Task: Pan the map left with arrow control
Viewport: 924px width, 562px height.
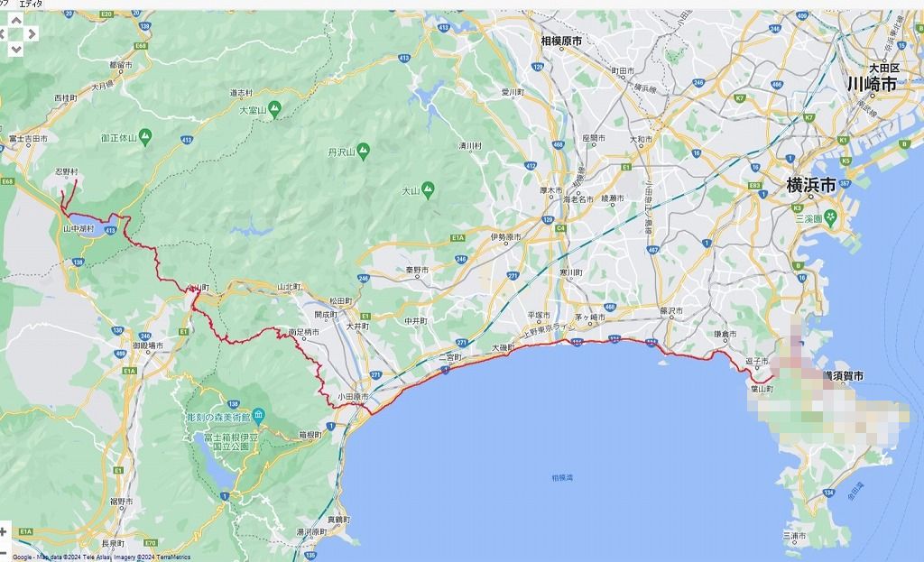Action: pos(2,34)
